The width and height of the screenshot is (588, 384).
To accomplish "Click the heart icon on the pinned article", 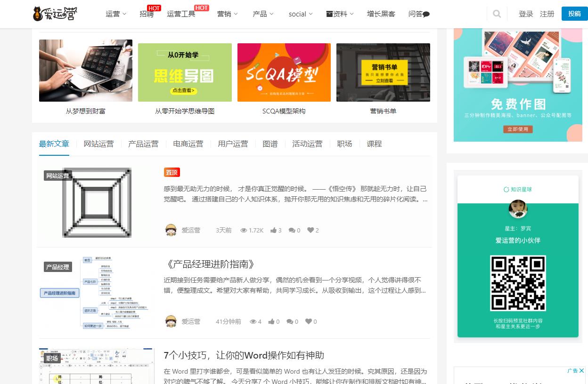I will click(310, 230).
